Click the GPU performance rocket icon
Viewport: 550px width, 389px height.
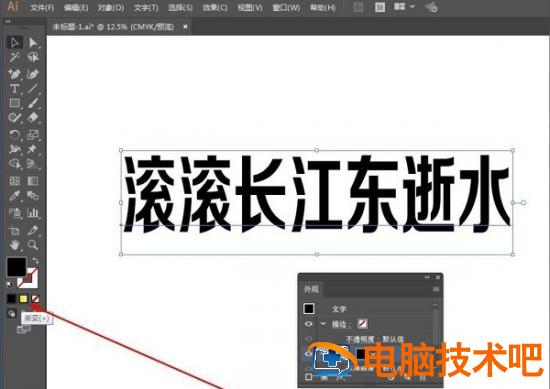point(431,7)
